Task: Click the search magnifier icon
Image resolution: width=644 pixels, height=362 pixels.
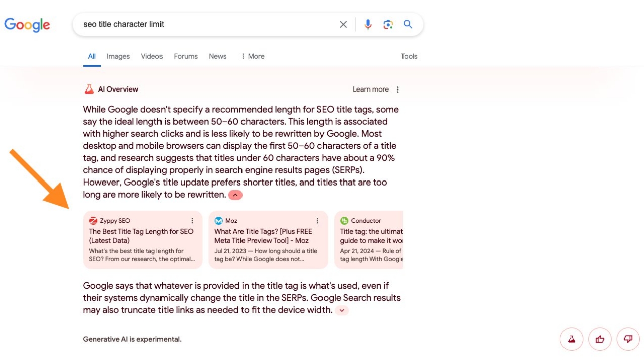Action: click(x=408, y=24)
